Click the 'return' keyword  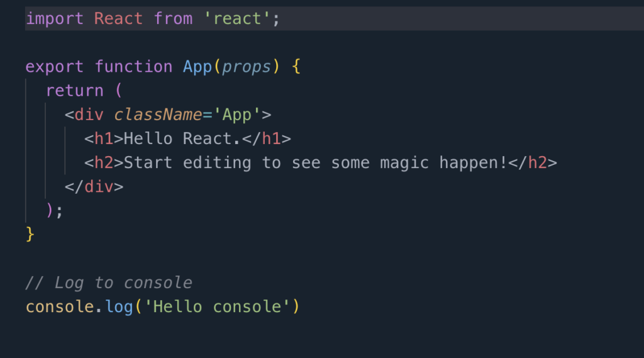point(74,91)
